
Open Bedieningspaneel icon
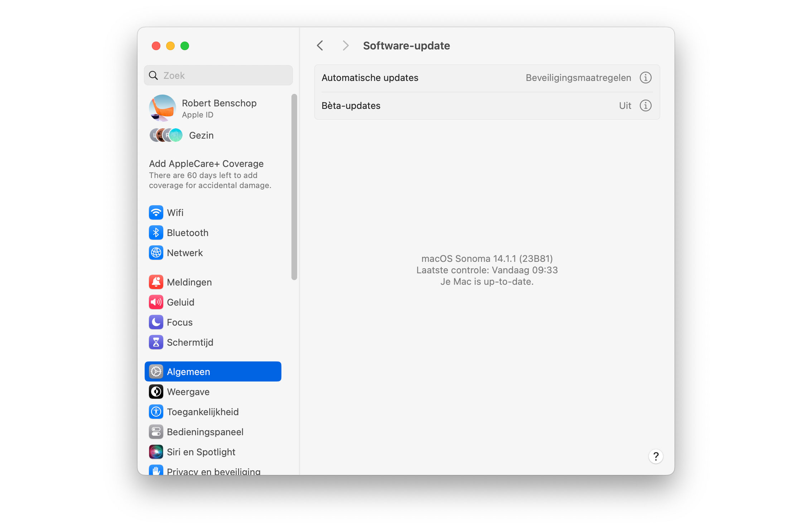tap(156, 432)
